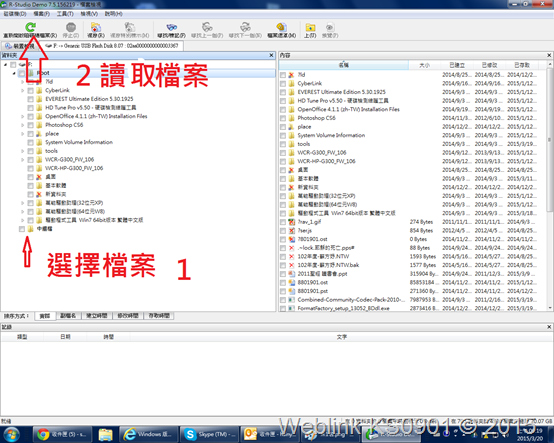Screen dimensions: 554x443
Task: Expand the Photoshop CS6 tree node
Action: (23, 125)
